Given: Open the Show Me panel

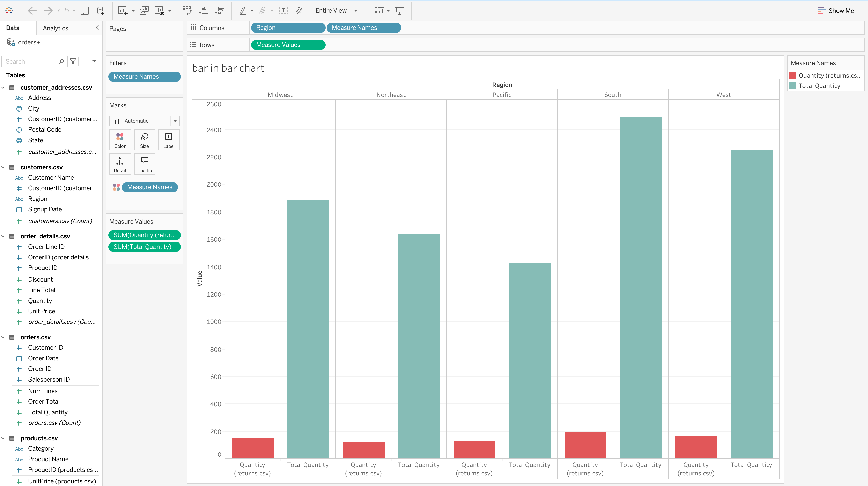Looking at the screenshot, I should [836, 10].
